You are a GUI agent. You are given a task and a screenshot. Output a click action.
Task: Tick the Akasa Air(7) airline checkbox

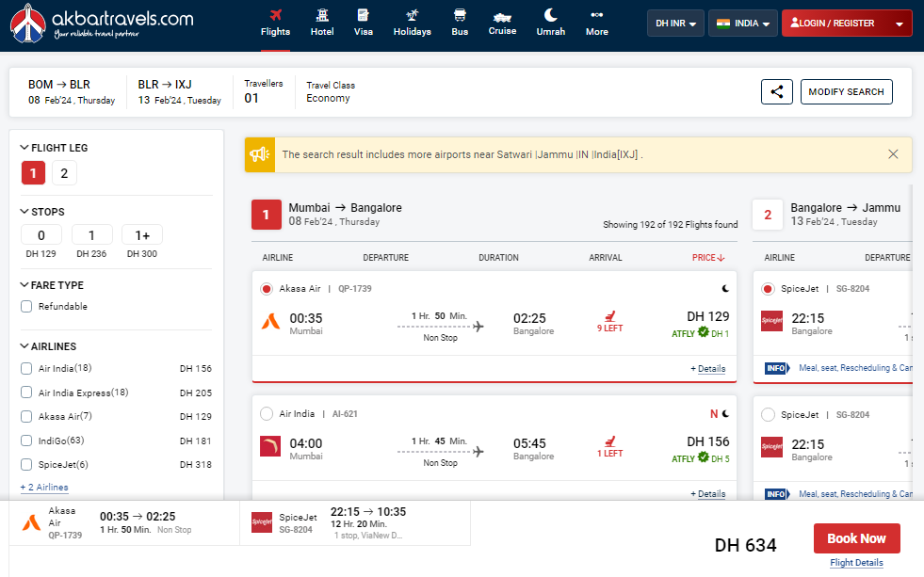[x=26, y=416]
